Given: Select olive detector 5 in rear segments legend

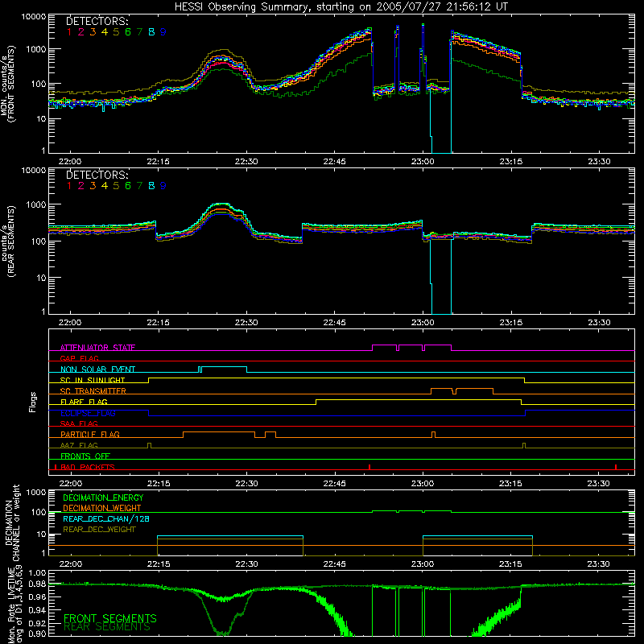Looking at the screenshot, I should [x=116, y=186].
